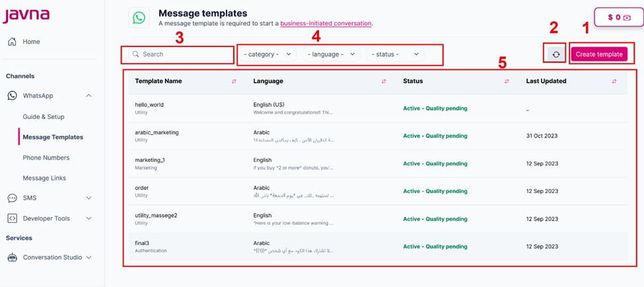Click the Conversation Studio robot icon
This screenshot has width=644, height=287.
click(13, 257)
